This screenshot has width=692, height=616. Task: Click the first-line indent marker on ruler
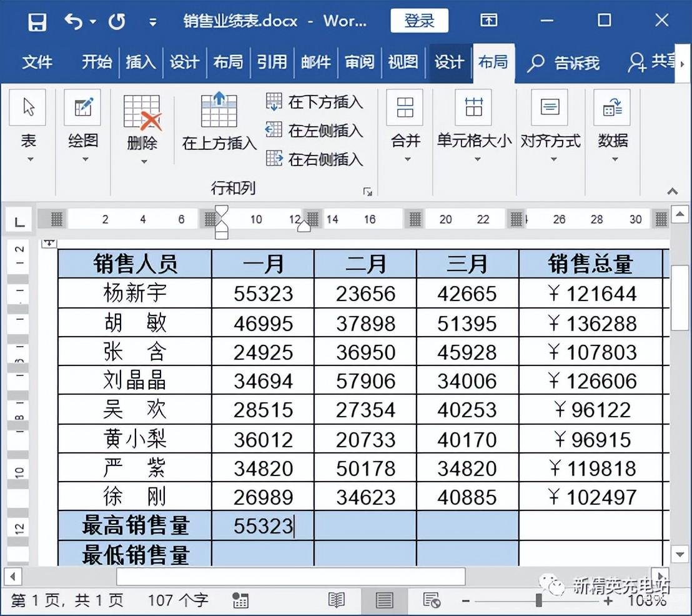coord(221,210)
